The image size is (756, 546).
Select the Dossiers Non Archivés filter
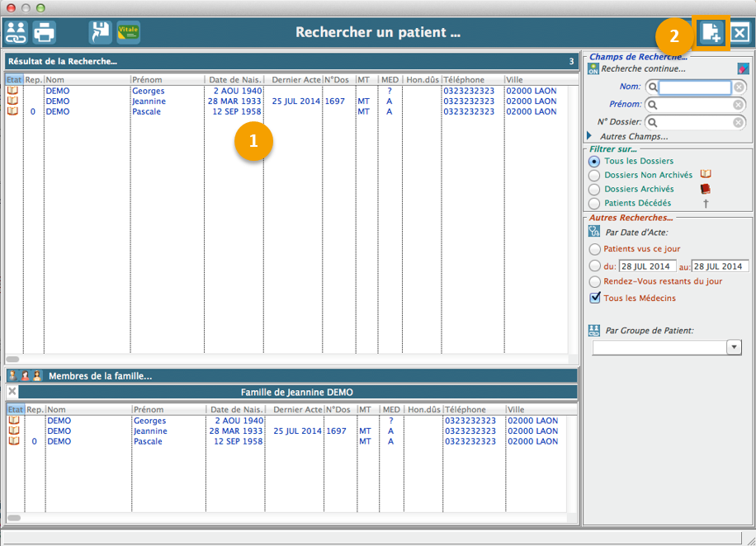tap(594, 175)
